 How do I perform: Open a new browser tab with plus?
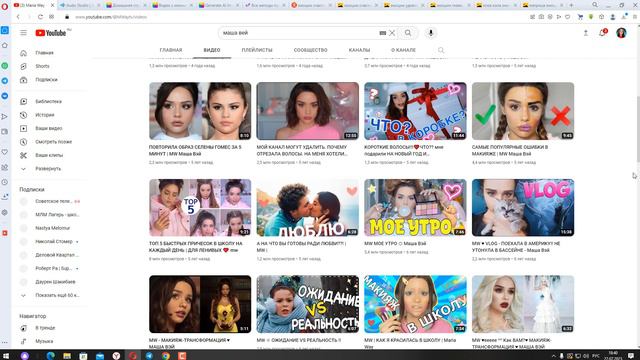click(571, 5)
